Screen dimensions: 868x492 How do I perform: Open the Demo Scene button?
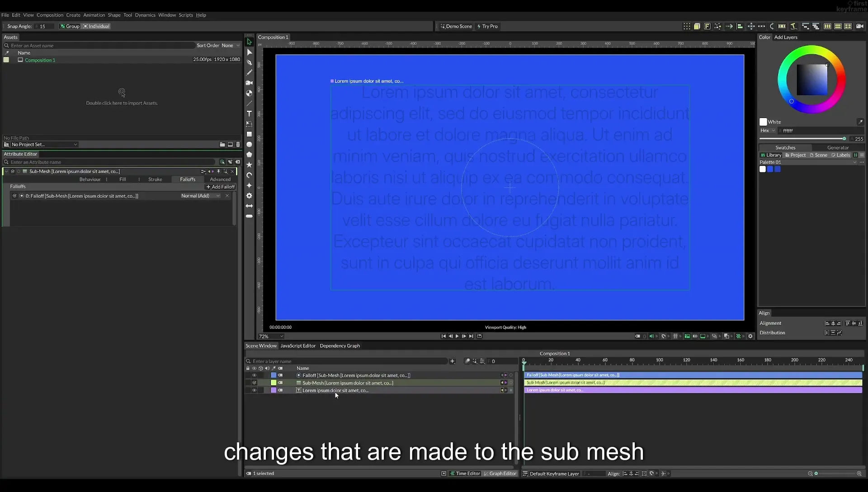pos(456,26)
